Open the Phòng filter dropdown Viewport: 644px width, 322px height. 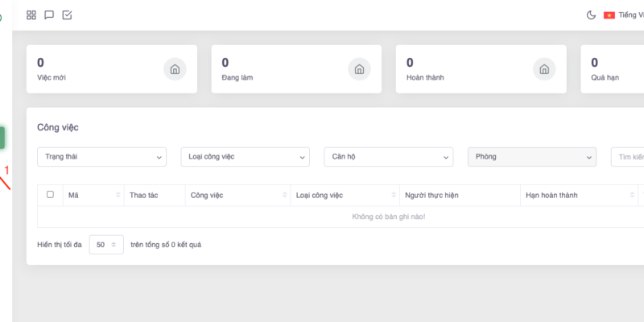tap(531, 157)
